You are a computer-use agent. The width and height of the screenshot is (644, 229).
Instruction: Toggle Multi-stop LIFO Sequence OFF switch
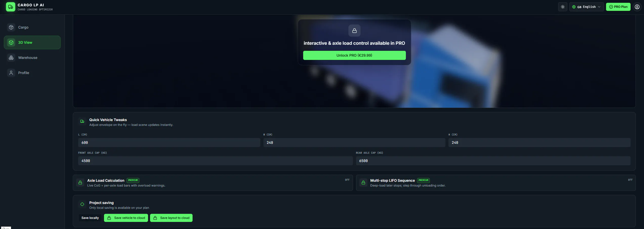coord(630,180)
